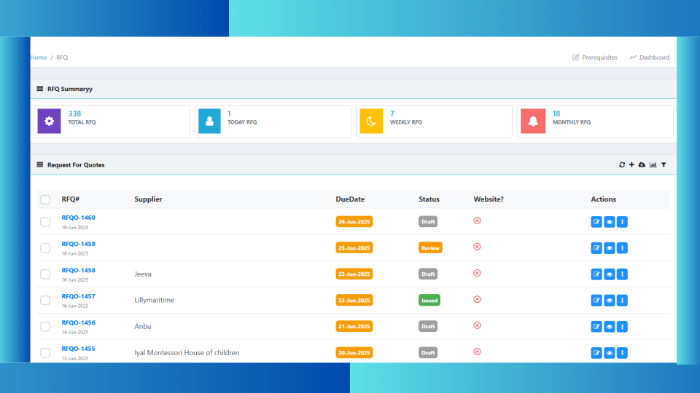Edit RFQO-1457 using pencil icon
Screen dimensions: 700x393
coord(596,301)
